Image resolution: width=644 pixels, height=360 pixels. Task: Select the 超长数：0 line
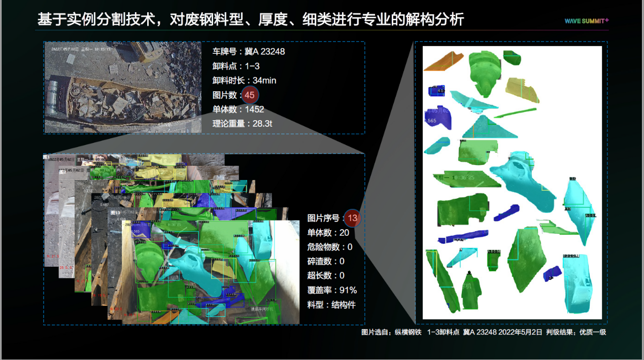326,275
